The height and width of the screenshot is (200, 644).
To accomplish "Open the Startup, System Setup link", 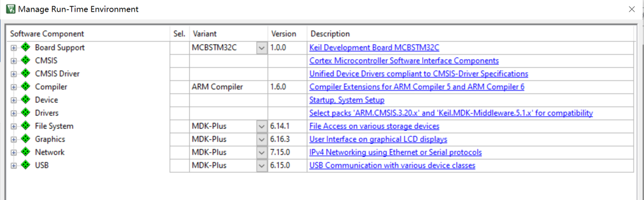I will pos(347,100).
